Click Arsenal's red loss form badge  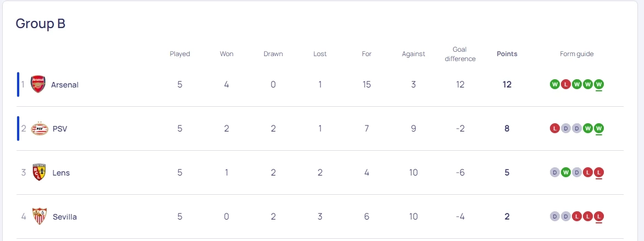point(565,84)
